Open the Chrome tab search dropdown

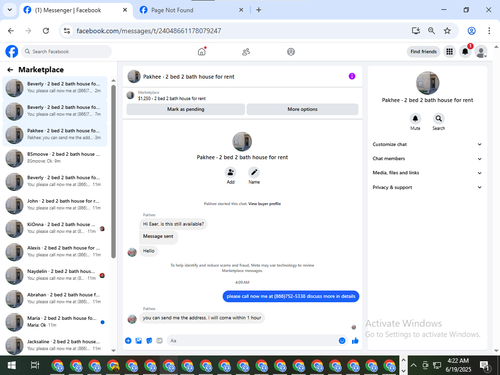click(x=10, y=10)
